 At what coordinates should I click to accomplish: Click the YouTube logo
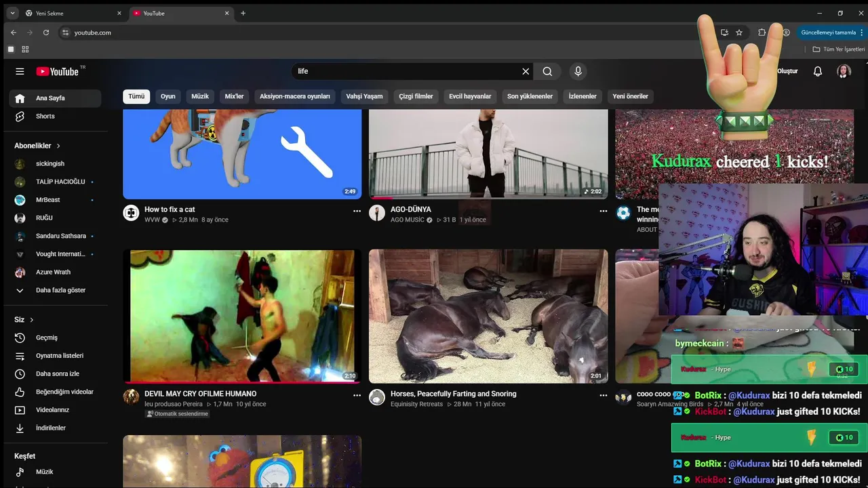click(x=58, y=71)
